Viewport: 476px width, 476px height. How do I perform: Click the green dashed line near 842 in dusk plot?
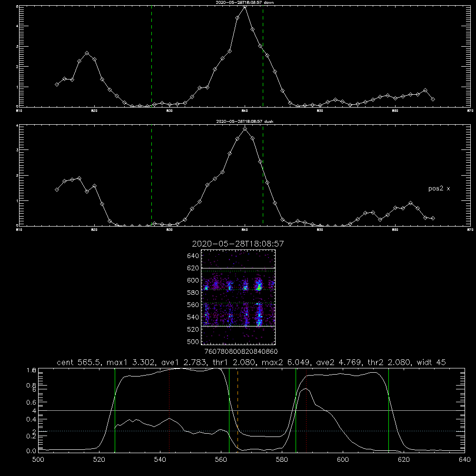pos(263,175)
